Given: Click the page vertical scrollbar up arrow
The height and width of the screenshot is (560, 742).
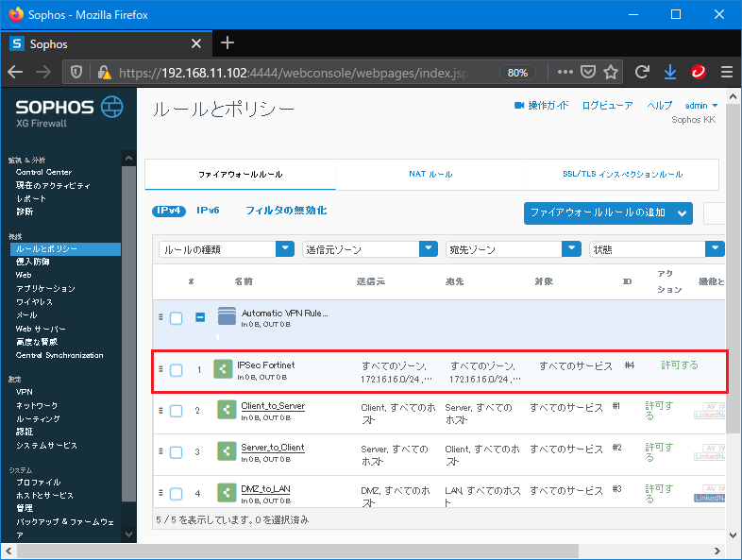Looking at the screenshot, I should click(733, 96).
